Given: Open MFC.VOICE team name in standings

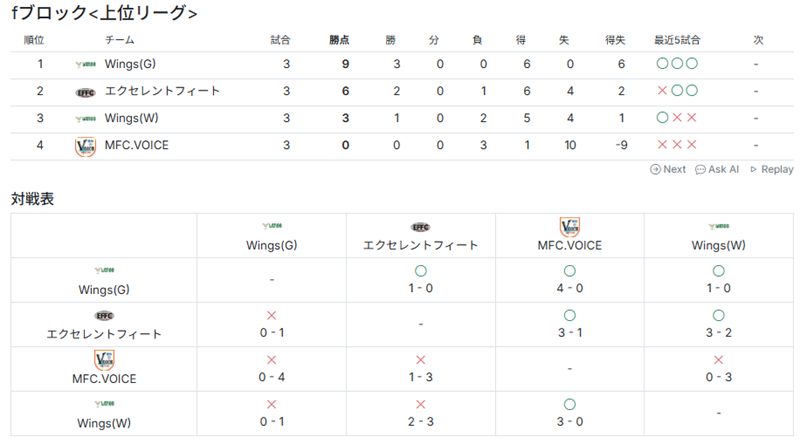Looking at the screenshot, I should pos(137,145).
